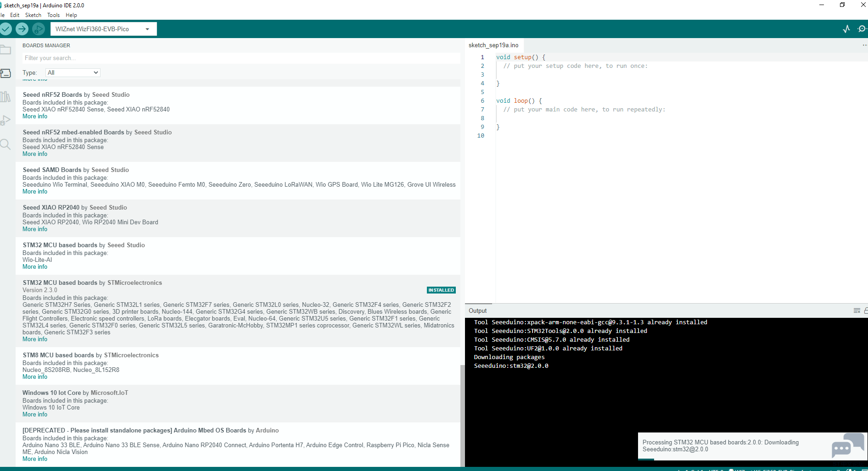
Task: Open More info for Seeed nRF52 Boards
Action: pyautogui.click(x=35, y=116)
